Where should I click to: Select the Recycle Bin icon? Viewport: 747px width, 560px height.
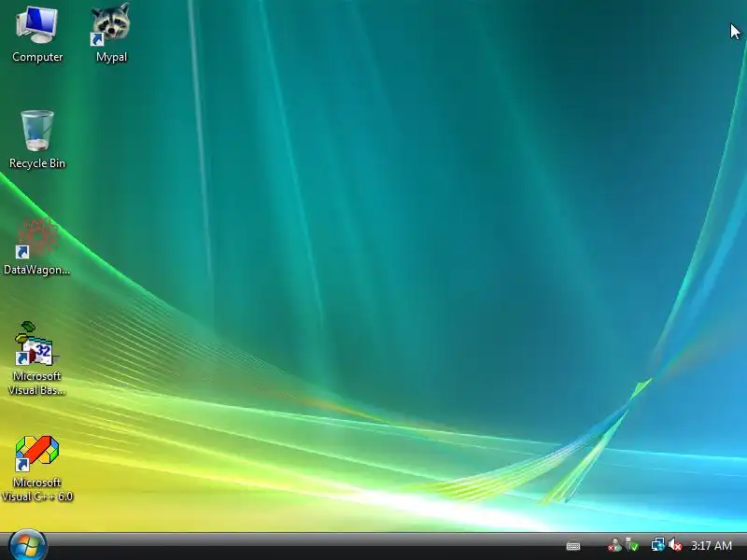[37, 139]
